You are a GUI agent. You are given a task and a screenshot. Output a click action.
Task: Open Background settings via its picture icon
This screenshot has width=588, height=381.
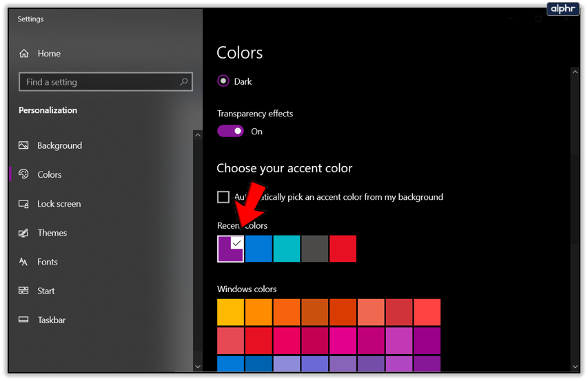24,145
